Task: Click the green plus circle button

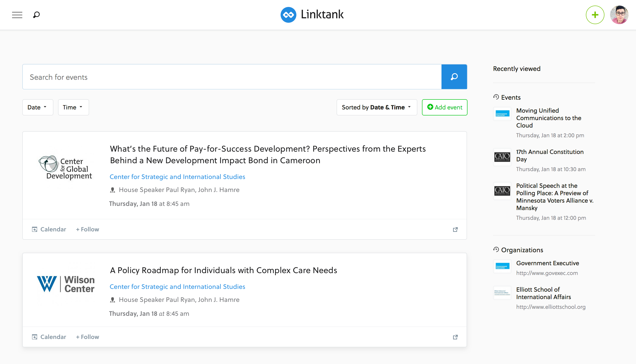Action: pos(595,15)
